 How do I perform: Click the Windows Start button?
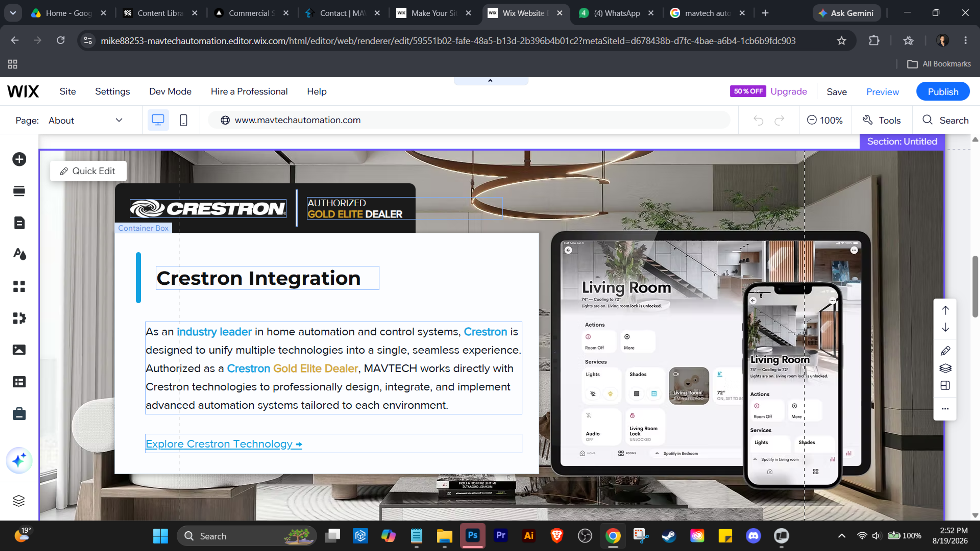(x=160, y=536)
